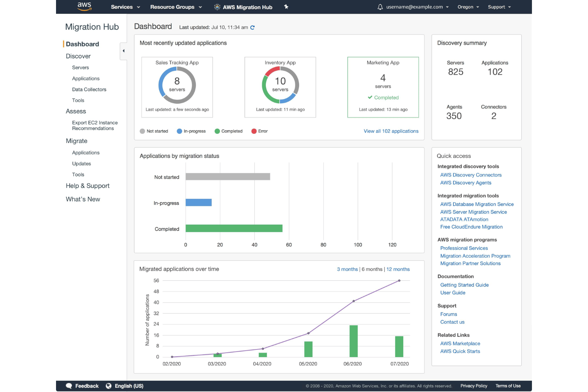The width and height of the screenshot is (588, 392).
Task: Click the In-progress blue legend swatch
Action: (x=180, y=131)
